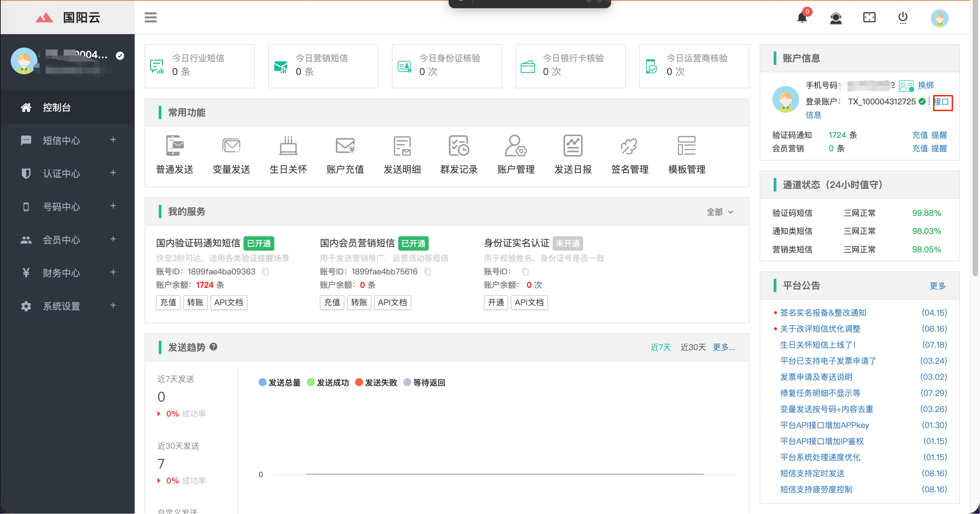
Task: Open the notification bell icon
Action: pyautogui.click(x=802, y=17)
